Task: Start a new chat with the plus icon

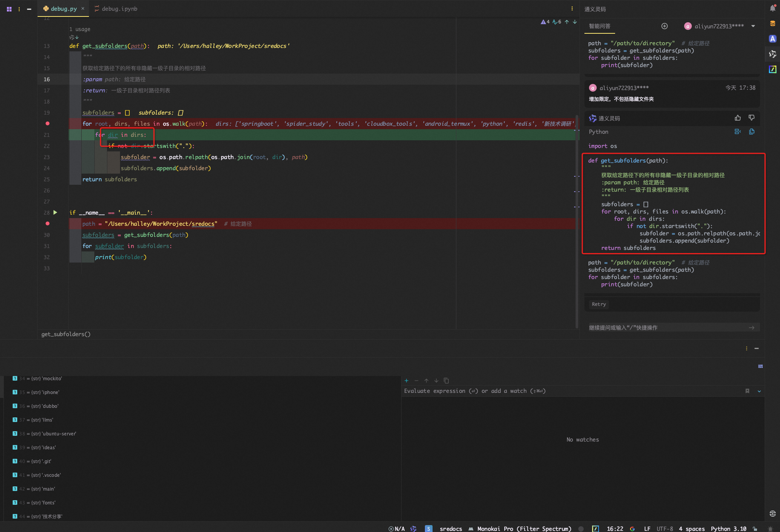Action: pyautogui.click(x=665, y=26)
